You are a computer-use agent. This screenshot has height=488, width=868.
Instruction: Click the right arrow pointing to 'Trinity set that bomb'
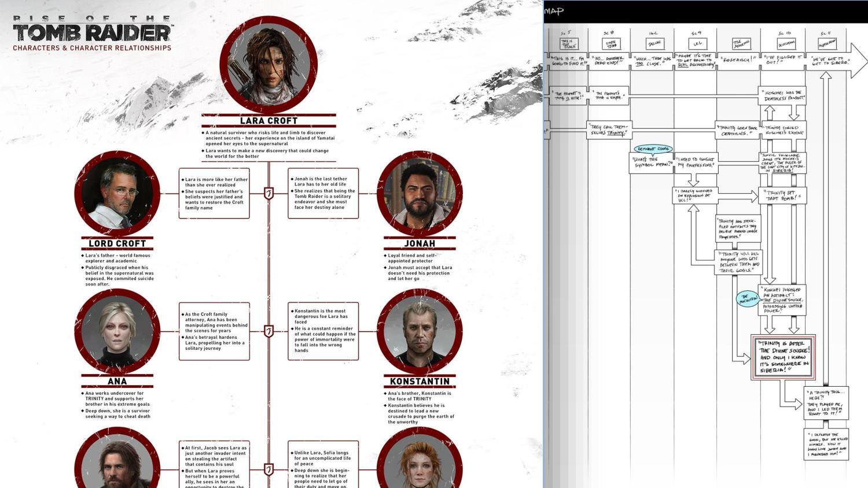[738, 197]
